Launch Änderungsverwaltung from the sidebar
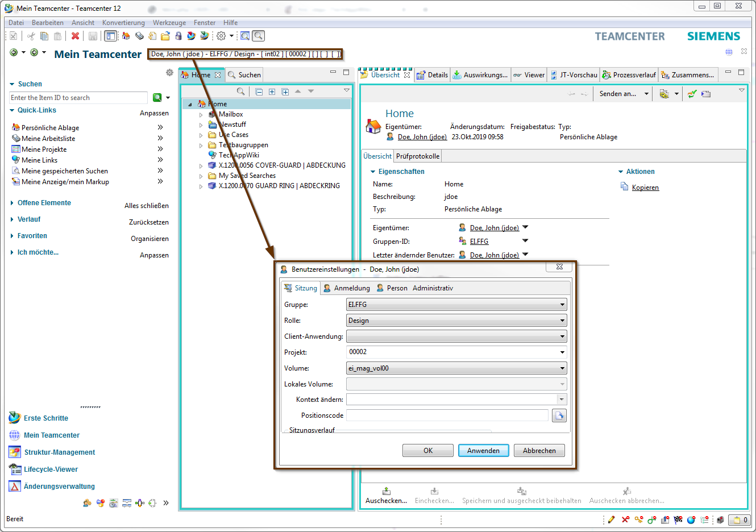The width and height of the screenshot is (756, 532). pyautogui.click(x=59, y=487)
